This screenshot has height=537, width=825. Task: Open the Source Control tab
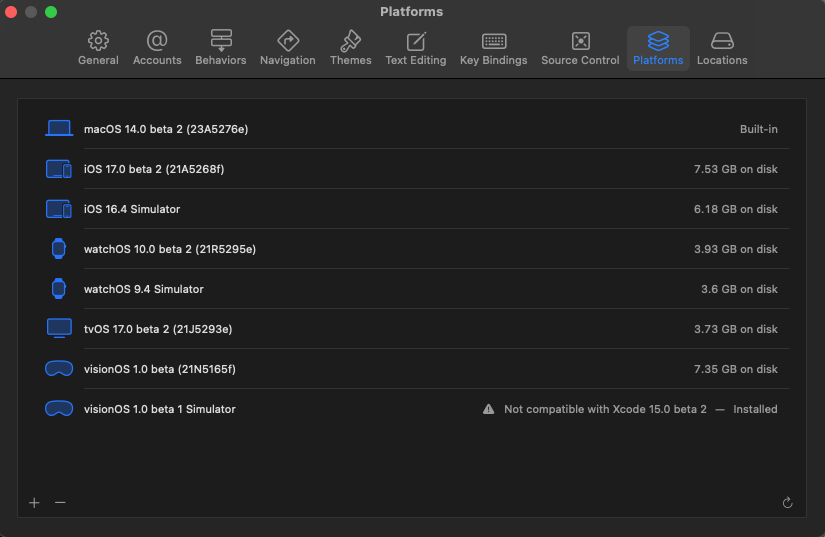(x=580, y=48)
